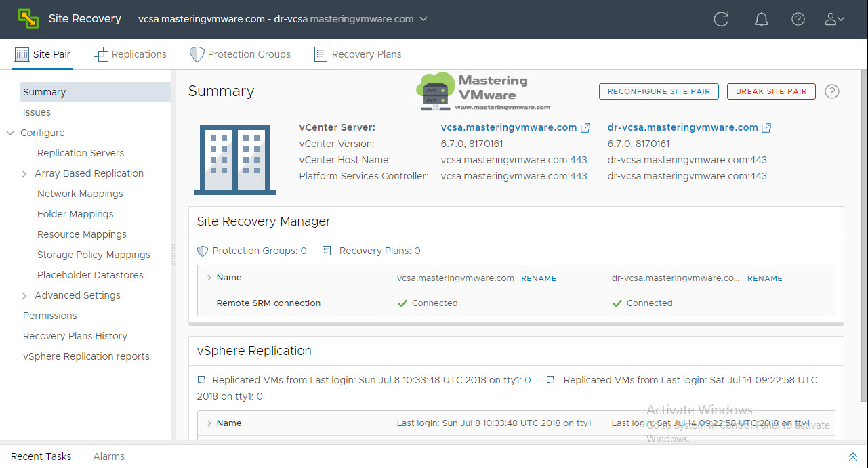
Task: Open the notifications bell
Action: click(x=762, y=19)
